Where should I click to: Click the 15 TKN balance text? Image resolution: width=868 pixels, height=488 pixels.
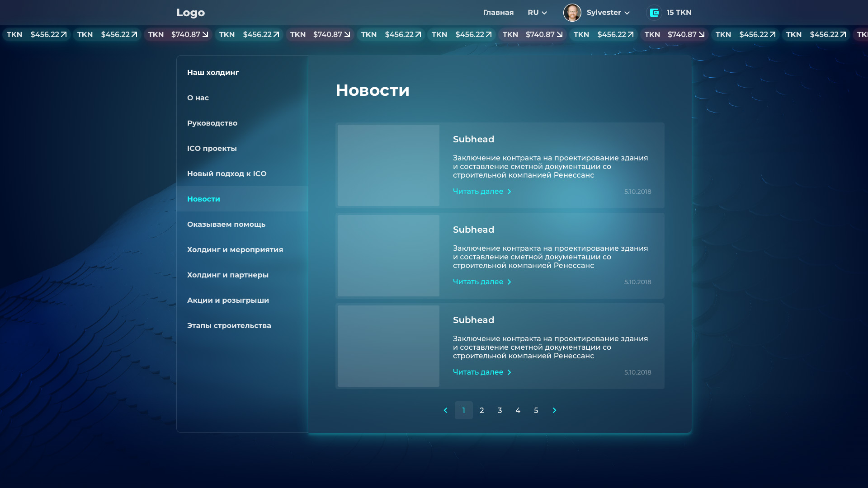[x=679, y=13]
